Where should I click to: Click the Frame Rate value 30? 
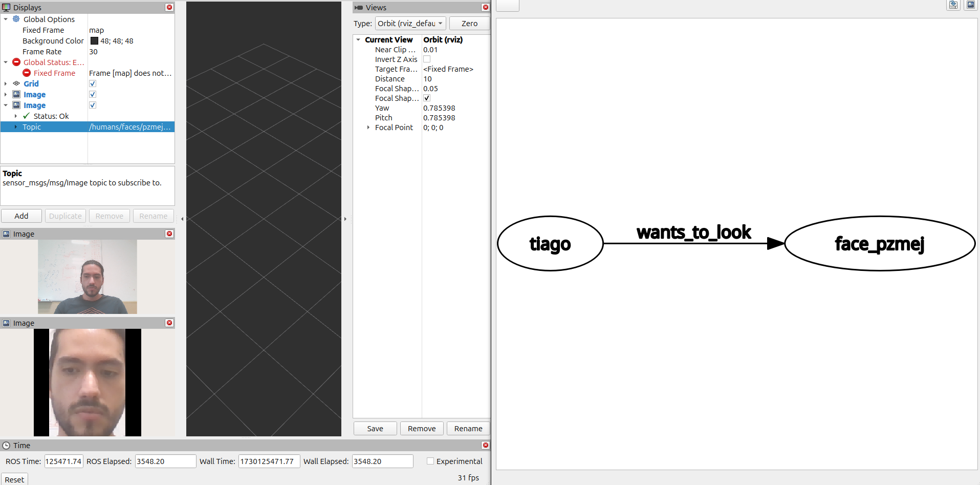93,52
